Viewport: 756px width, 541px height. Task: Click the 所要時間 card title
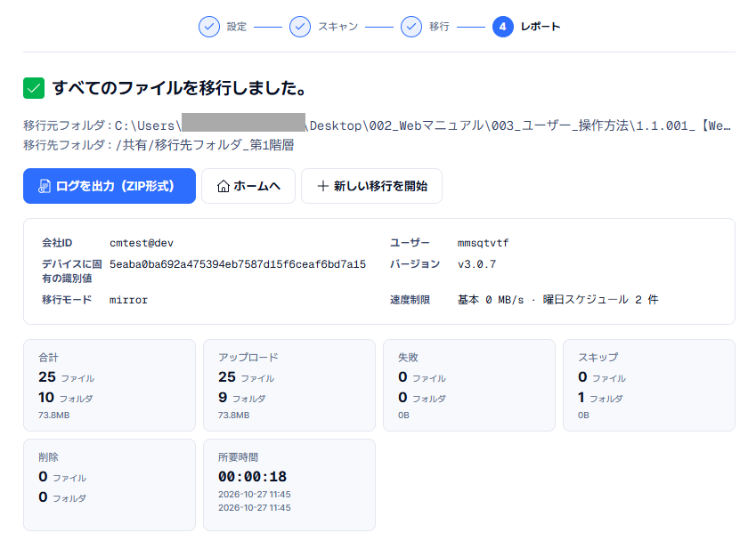(238, 457)
